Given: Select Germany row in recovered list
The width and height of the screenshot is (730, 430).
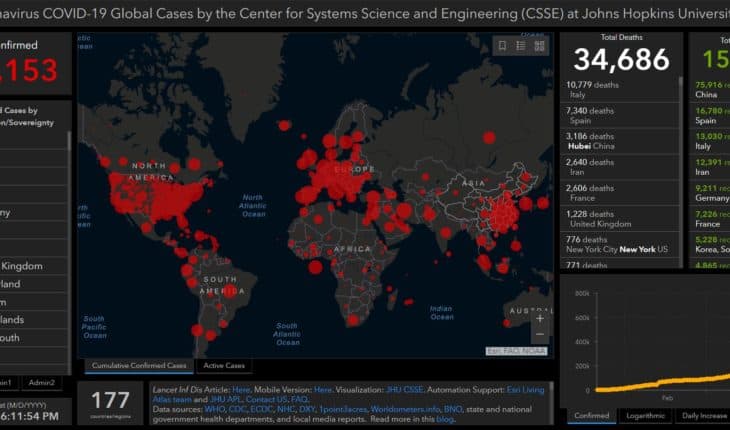Looking at the screenshot, I should [710, 193].
